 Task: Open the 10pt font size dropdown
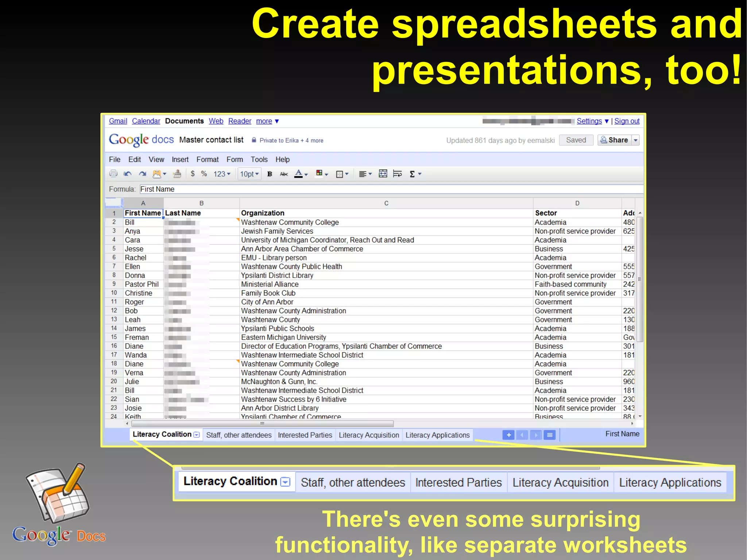(x=249, y=174)
